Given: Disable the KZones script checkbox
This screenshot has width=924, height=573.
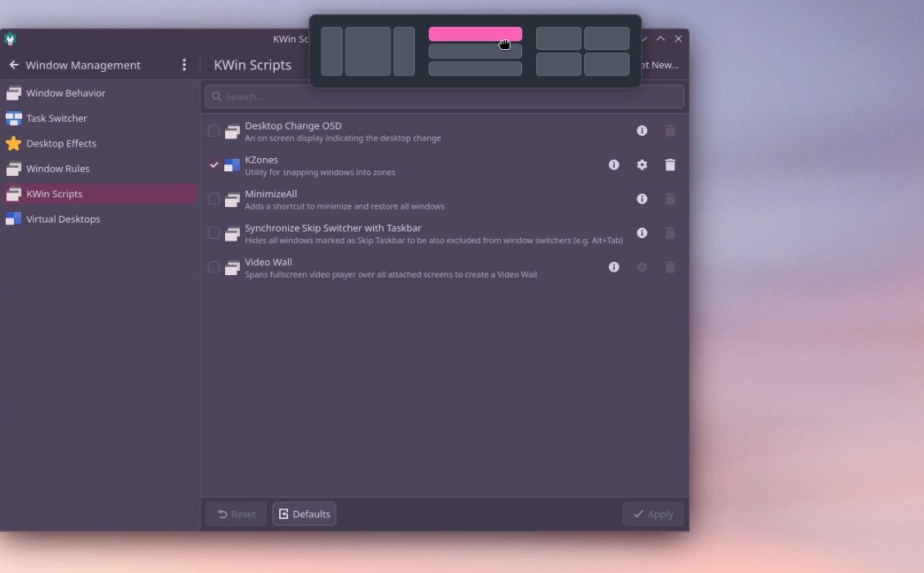Looking at the screenshot, I should (x=214, y=165).
